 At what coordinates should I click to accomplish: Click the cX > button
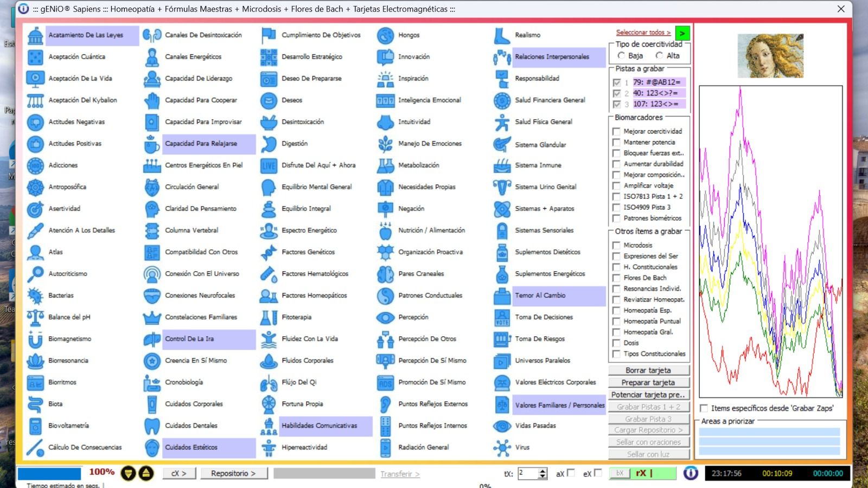point(178,473)
